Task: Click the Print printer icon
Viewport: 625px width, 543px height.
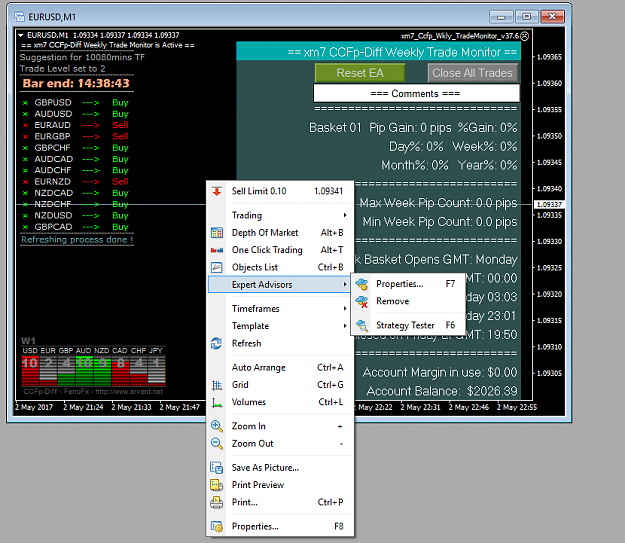Action: [217, 502]
